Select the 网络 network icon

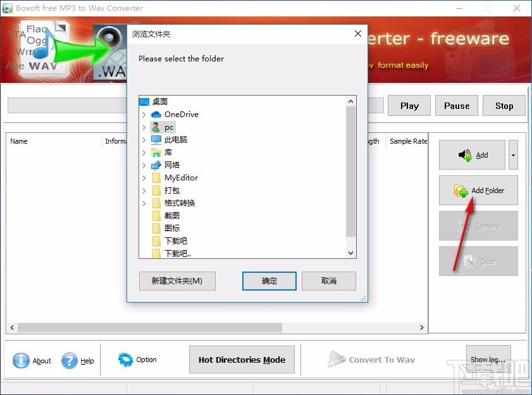click(156, 165)
